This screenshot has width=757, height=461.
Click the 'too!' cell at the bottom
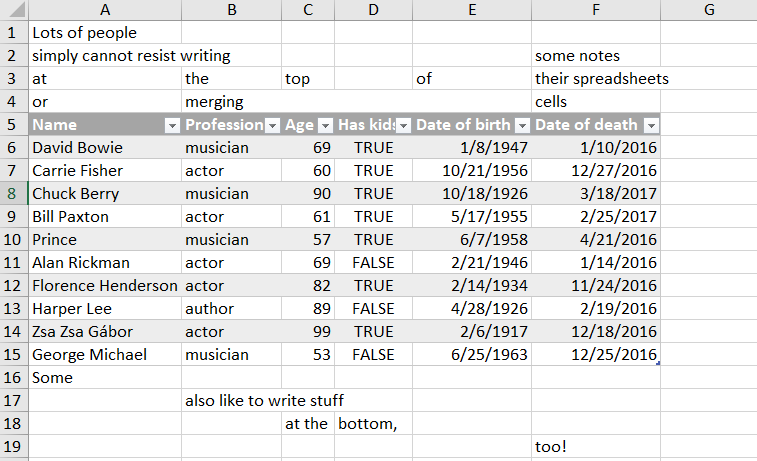coord(595,447)
